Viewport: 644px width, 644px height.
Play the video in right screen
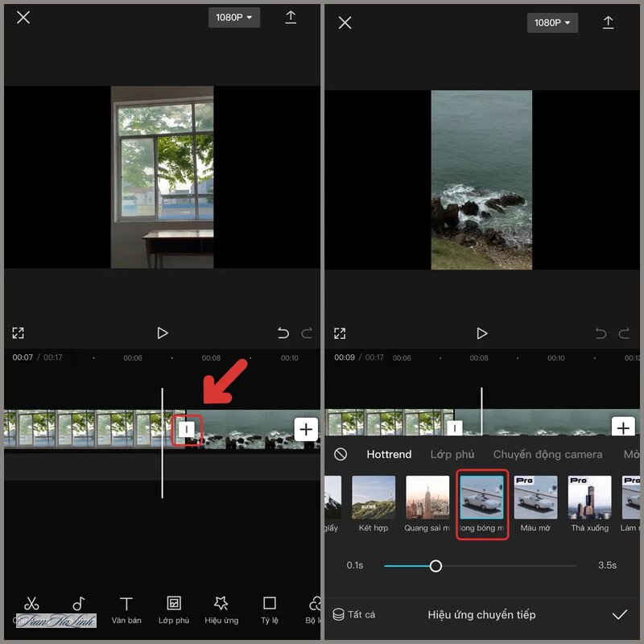pyautogui.click(x=481, y=333)
